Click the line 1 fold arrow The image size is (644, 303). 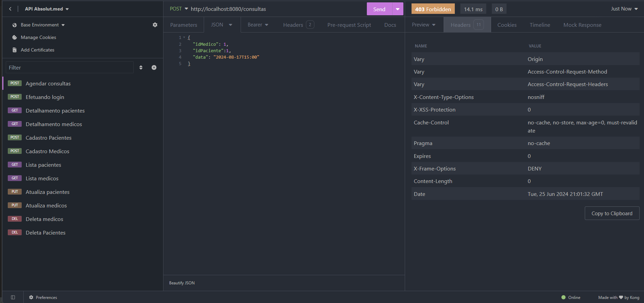tap(184, 38)
